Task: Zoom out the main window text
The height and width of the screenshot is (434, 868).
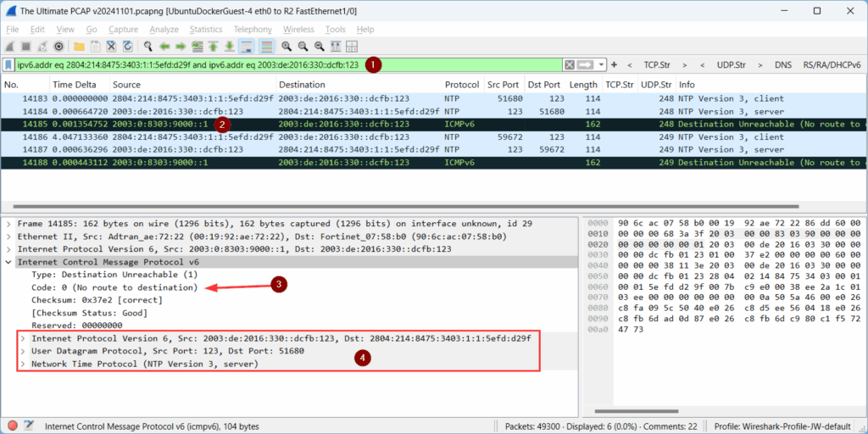Action: [x=303, y=46]
